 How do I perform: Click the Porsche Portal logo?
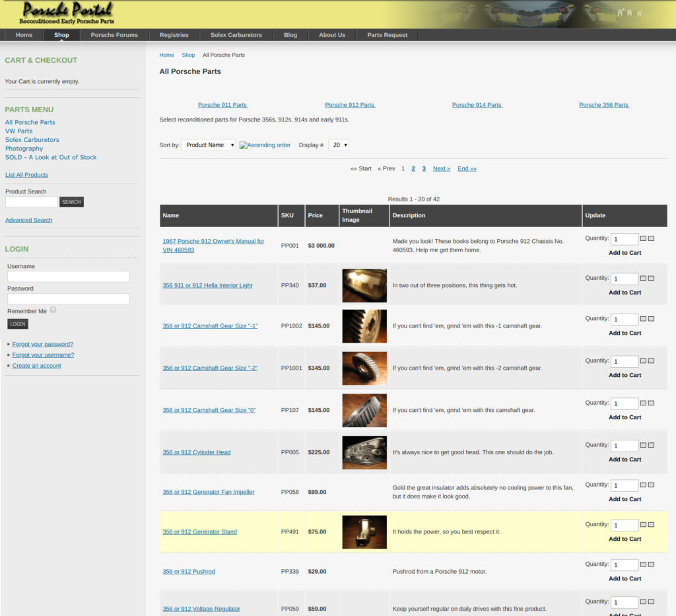[67, 13]
